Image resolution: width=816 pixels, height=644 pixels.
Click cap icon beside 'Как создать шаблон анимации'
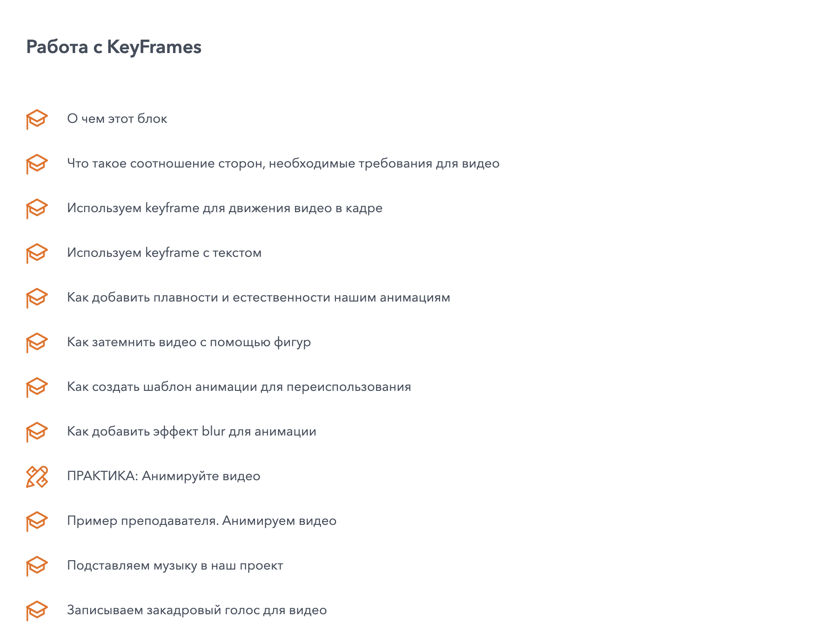(37, 387)
